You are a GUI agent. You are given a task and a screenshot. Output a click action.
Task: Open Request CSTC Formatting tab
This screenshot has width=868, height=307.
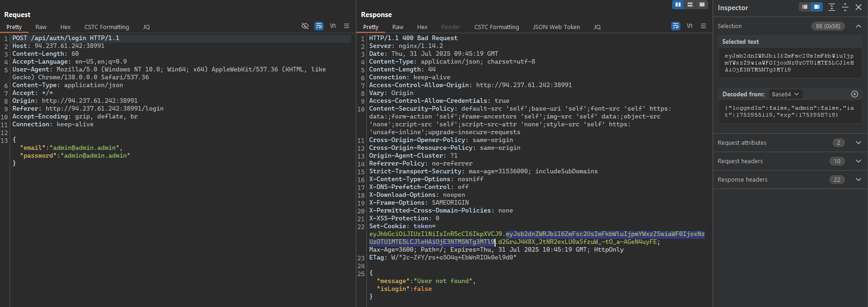click(106, 27)
